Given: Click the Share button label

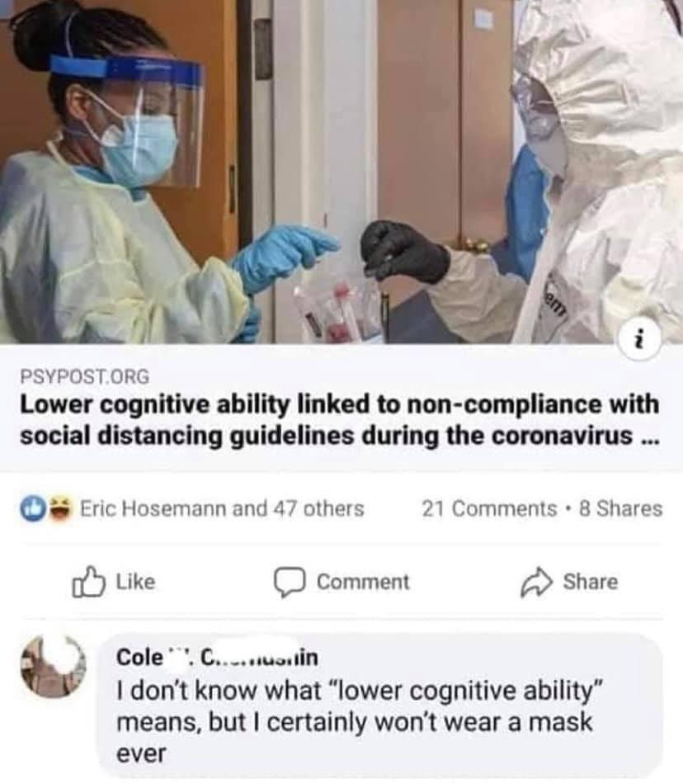Looking at the screenshot, I should pos(590,582).
